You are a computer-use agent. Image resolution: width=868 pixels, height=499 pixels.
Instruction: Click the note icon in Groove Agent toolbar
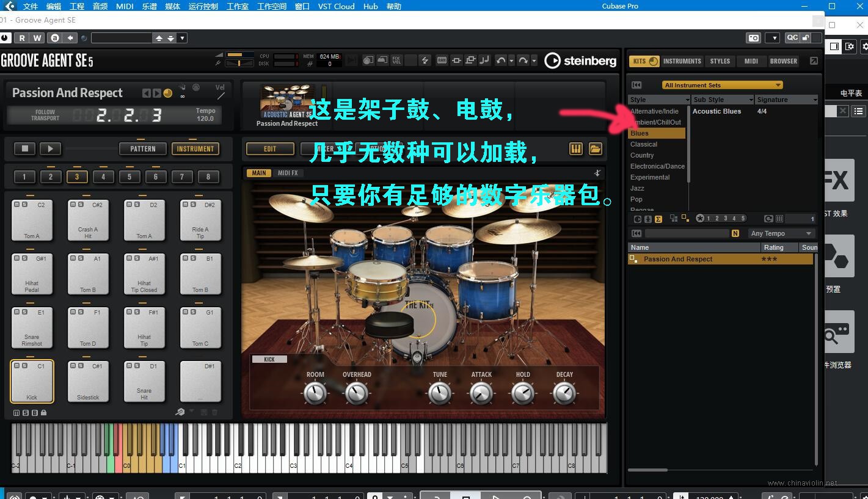pos(484,60)
